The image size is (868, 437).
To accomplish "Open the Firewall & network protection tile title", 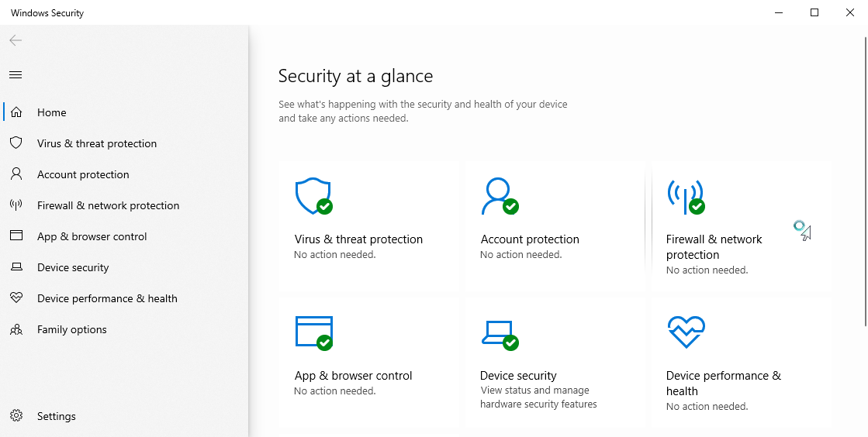I will (x=714, y=246).
